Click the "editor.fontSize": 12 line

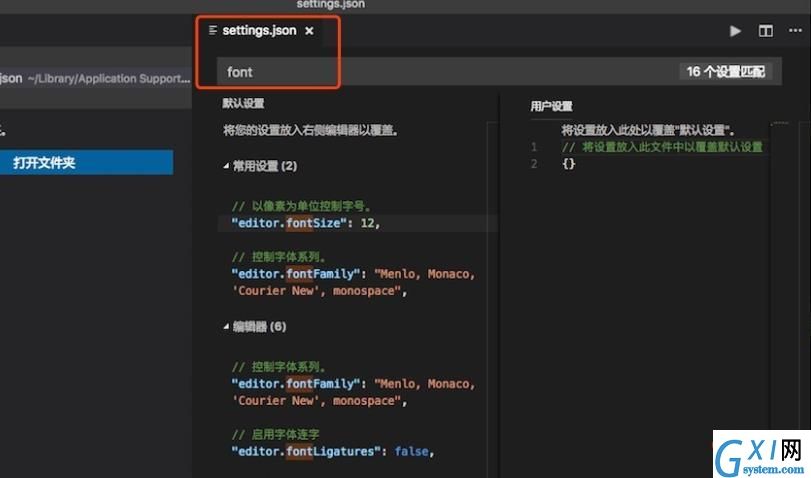pyautogui.click(x=306, y=223)
